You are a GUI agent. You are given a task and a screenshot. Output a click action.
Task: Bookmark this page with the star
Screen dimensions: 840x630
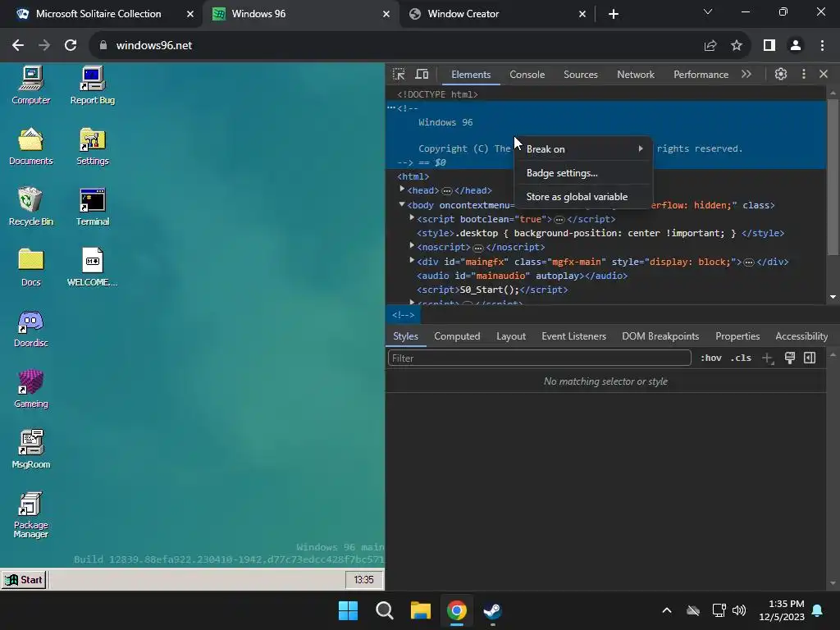[x=737, y=46]
